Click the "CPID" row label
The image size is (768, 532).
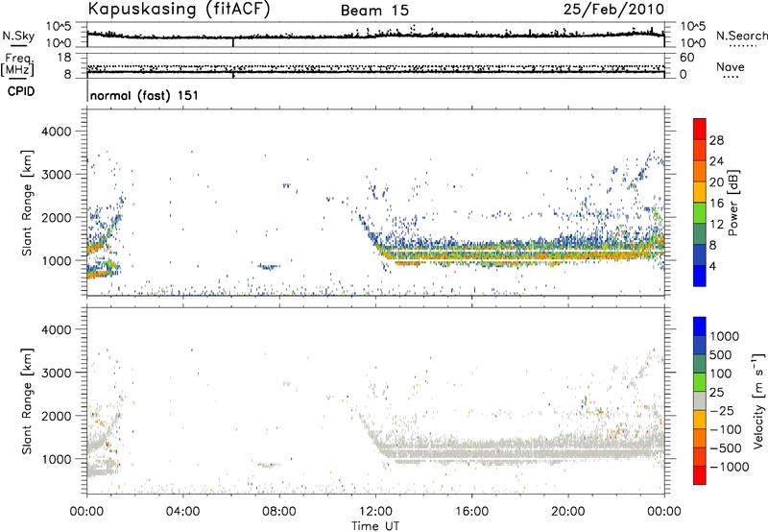pyautogui.click(x=21, y=91)
